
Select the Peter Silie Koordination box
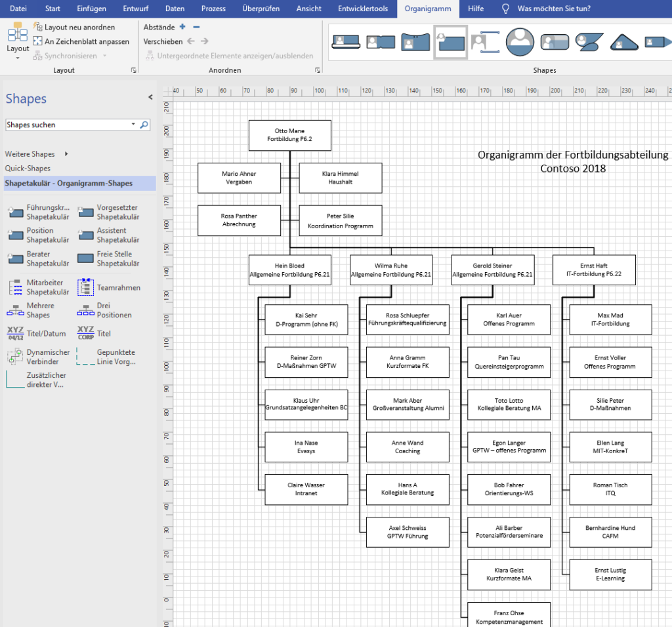341,220
